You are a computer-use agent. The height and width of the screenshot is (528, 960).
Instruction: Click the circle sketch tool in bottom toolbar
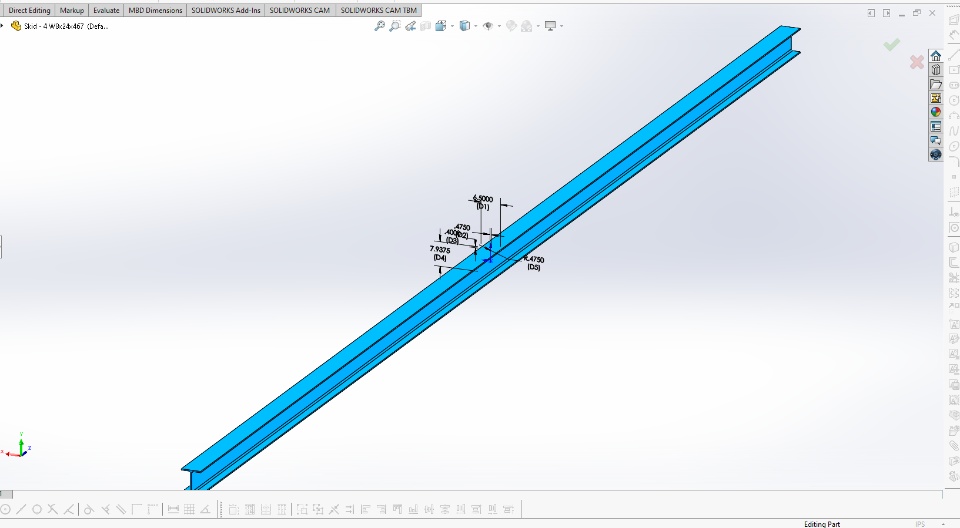pos(37,509)
